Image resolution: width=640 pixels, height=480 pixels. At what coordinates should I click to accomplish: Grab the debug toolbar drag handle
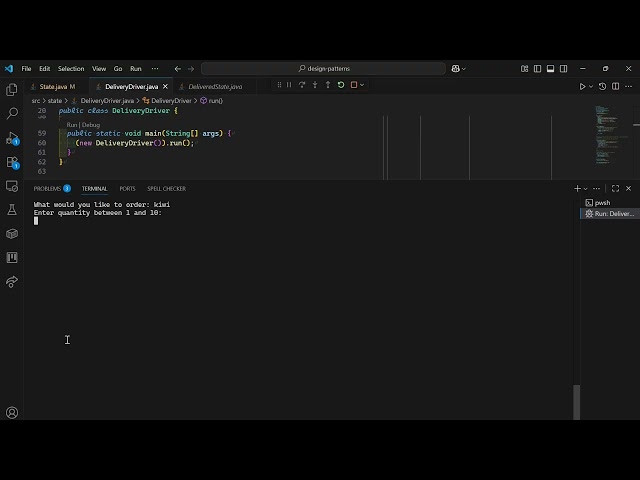(x=279, y=85)
